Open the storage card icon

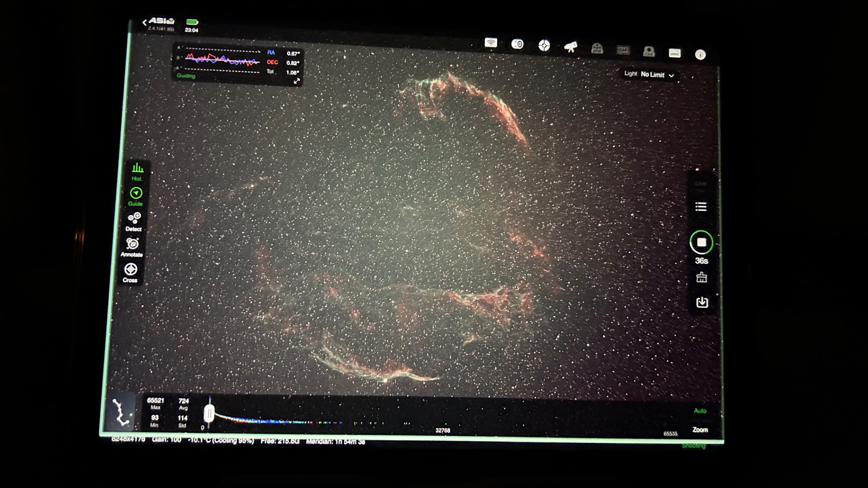pos(675,53)
